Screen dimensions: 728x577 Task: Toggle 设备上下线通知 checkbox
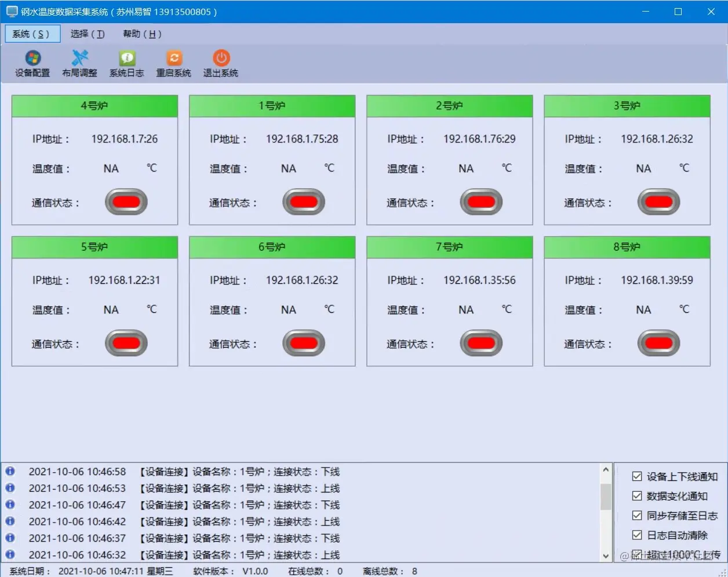pyautogui.click(x=637, y=476)
